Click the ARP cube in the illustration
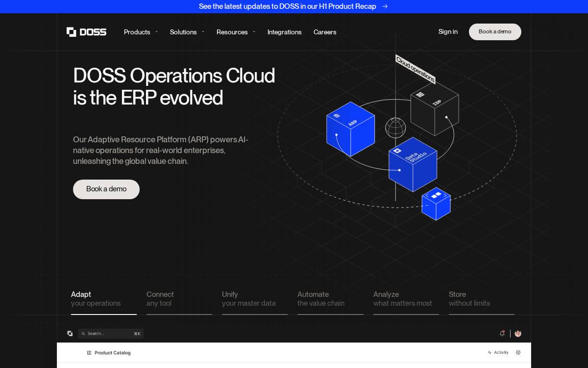The width and height of the screenshot is (588, 368). tap(351, 129)
